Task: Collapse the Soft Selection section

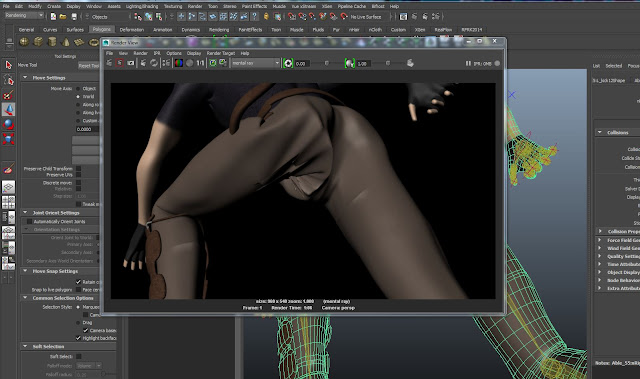Action: point(25,346)
